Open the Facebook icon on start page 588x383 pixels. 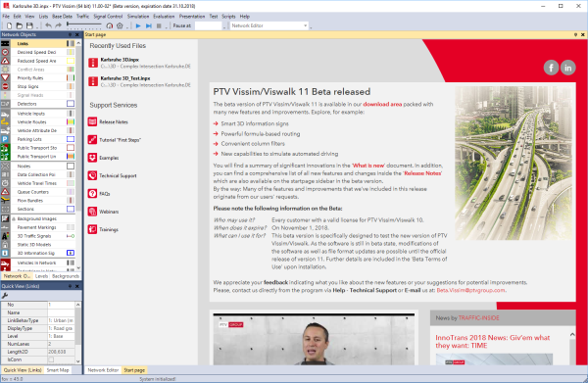coord(551,68)
